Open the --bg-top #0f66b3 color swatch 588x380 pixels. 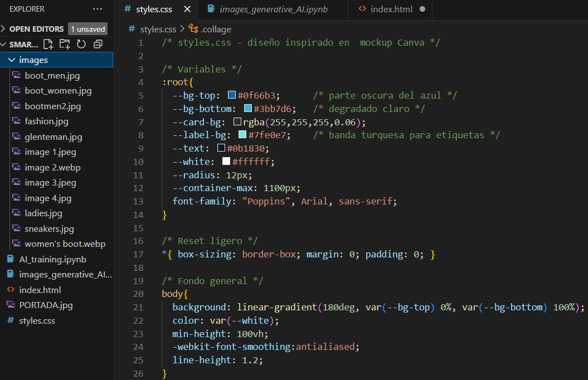coord(232,95)
